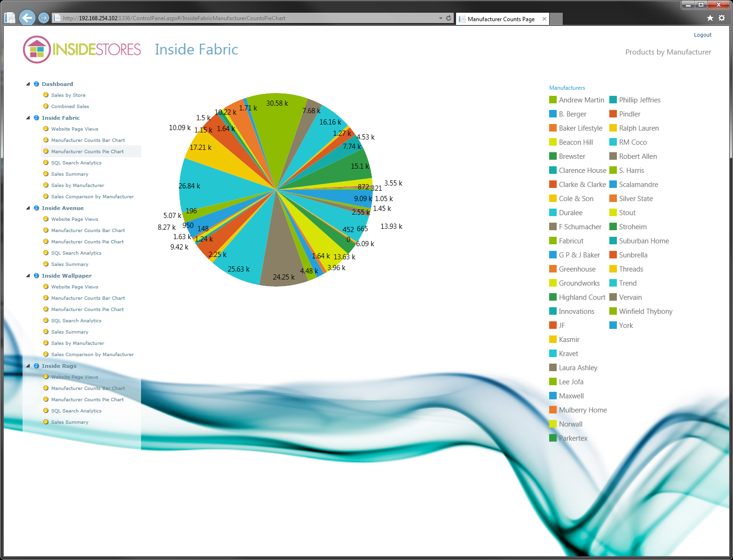Click yellow bullet icon beside Combined Sales

click(x=46, y=106)
